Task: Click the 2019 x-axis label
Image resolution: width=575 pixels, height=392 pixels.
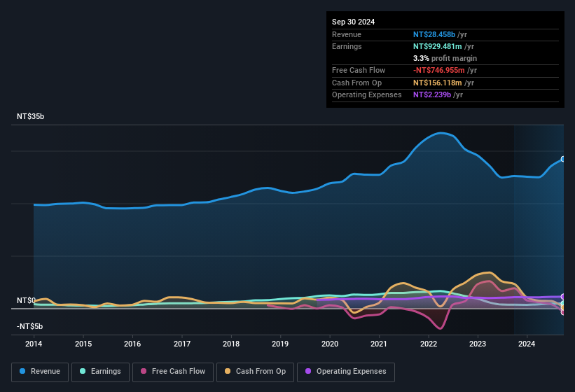Action: 280,344
